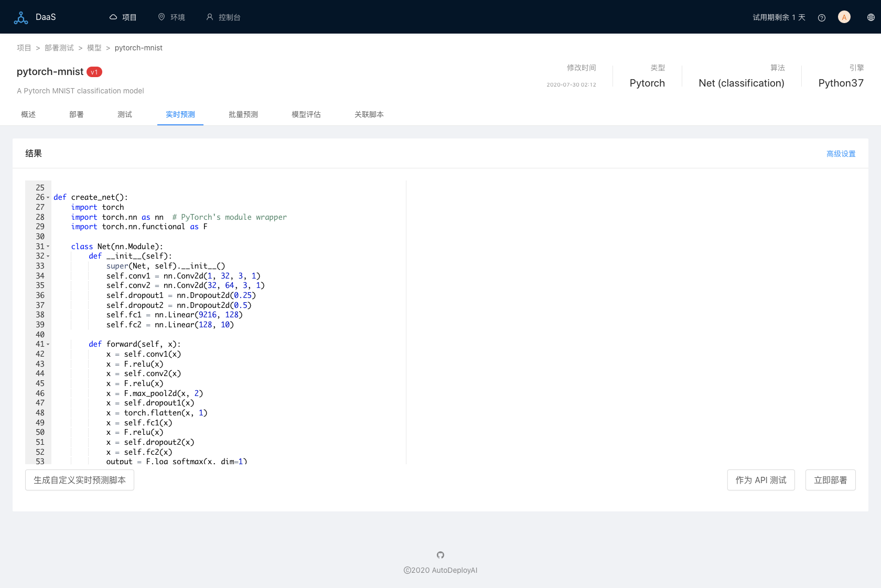881x588 pixels.
Task: Open the 项目 navigation item
Action: point(123,17)
